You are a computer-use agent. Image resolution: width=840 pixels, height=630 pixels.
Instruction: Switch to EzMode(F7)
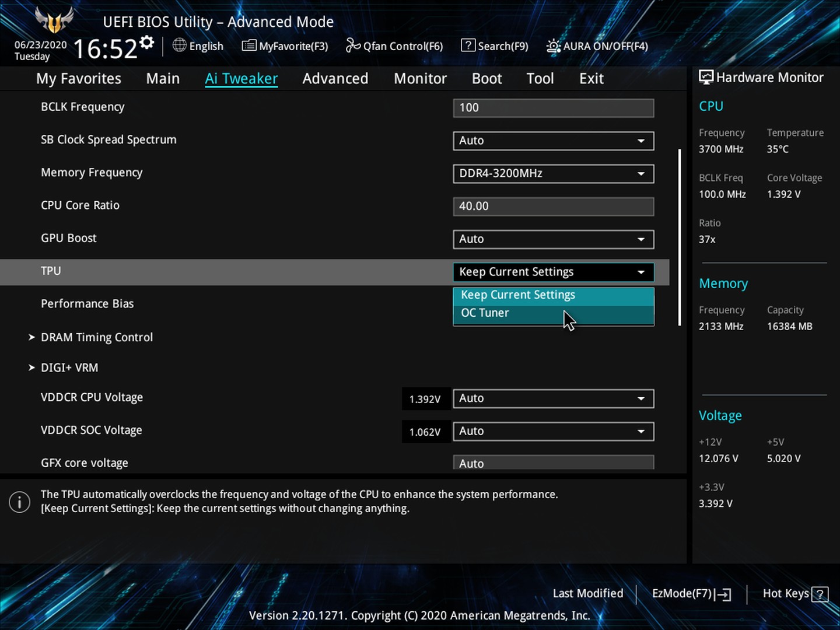pos(691,594)
